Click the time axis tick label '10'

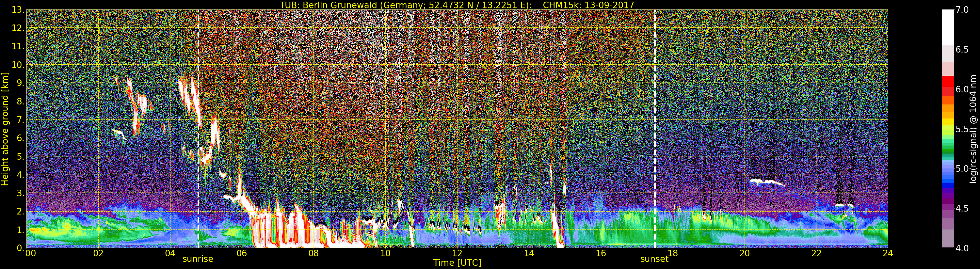pos(385,253)
